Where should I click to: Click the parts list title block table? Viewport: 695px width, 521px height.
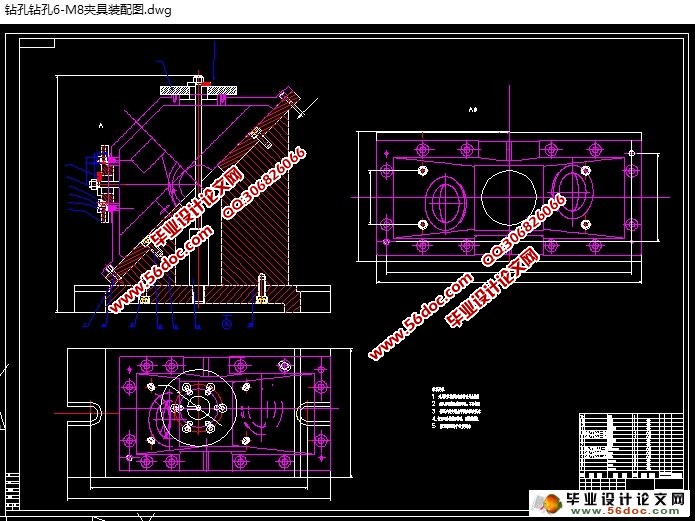click(631, 451)
